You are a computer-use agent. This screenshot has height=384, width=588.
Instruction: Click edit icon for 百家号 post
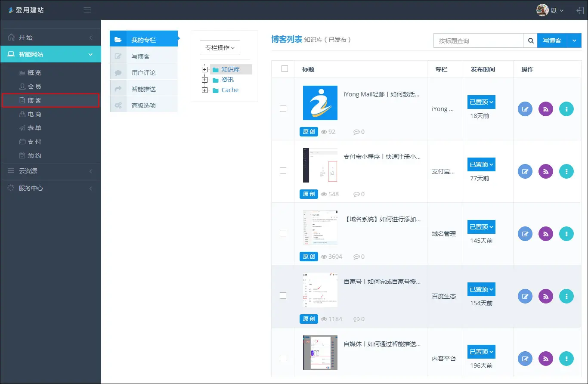(x=525, y=296)
